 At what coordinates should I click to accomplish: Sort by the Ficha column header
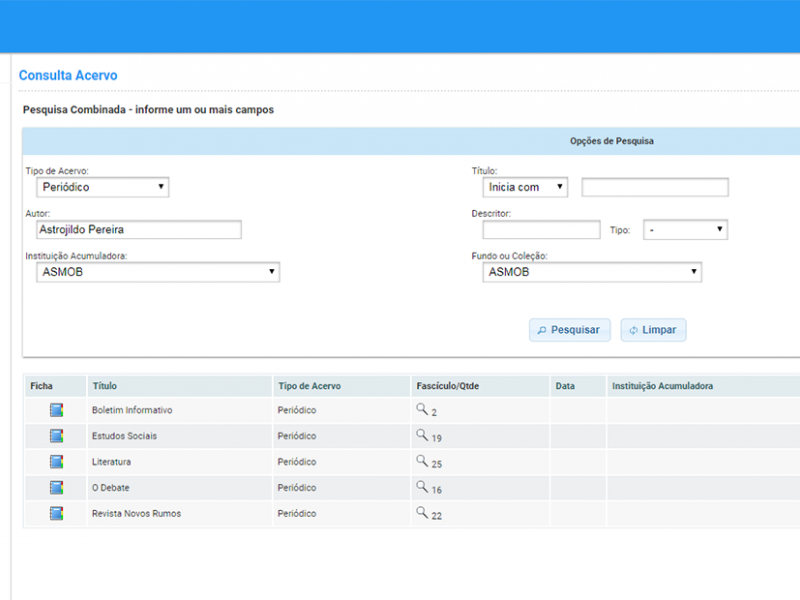pyautogui.click(x=55, y=386)
